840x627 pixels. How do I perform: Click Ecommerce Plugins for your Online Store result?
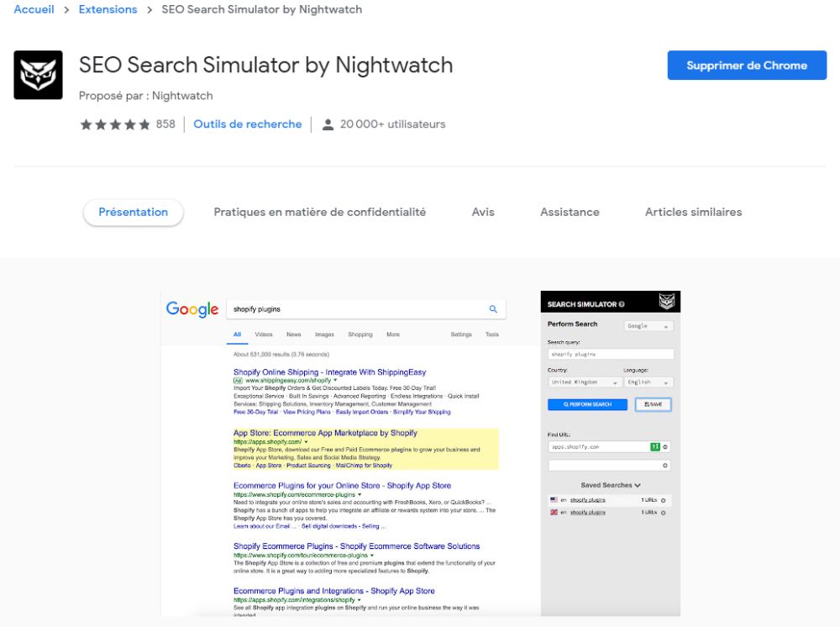(x=343, y=486)
